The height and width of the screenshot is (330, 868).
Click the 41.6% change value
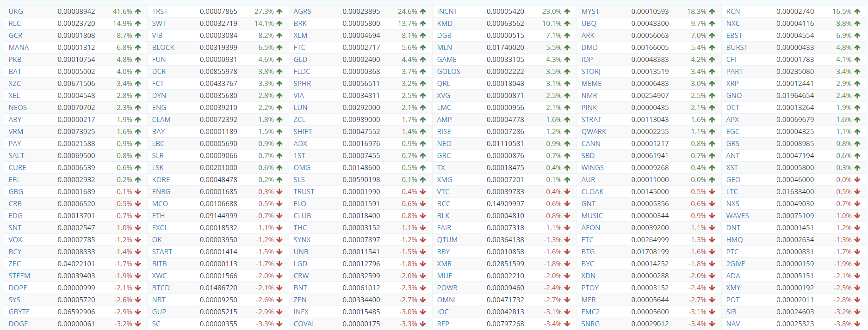[123, 12]
